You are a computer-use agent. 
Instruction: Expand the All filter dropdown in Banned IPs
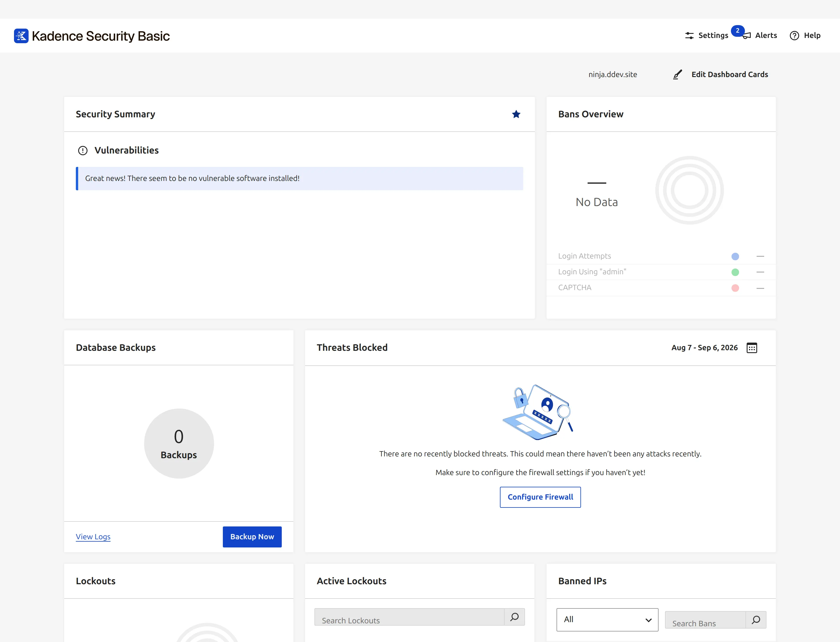[x=607, y=620]
